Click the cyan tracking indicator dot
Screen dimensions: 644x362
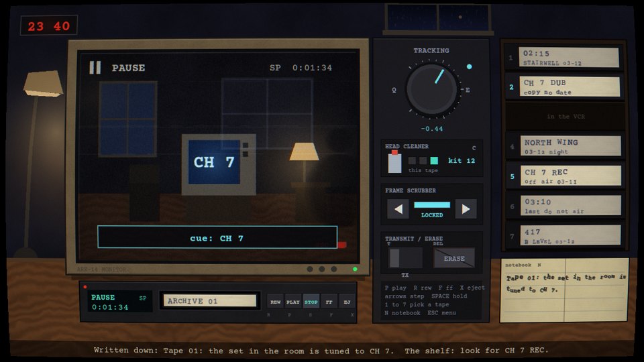click(469, 66)
